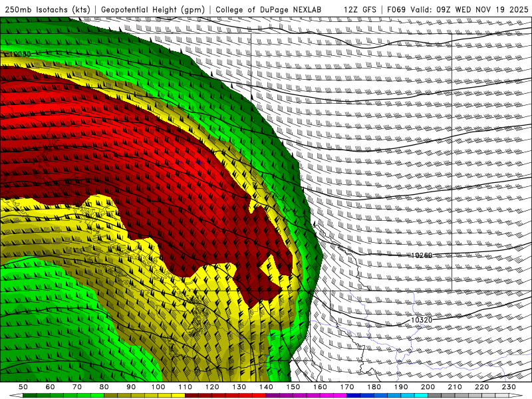532x399 pixels.
Task: Click the cyan swatch just before 200
Action: pyautogui.click(x=421, y=396)
